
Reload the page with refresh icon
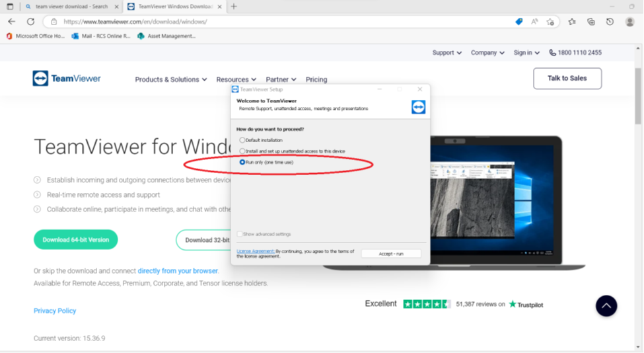point(31,21)
